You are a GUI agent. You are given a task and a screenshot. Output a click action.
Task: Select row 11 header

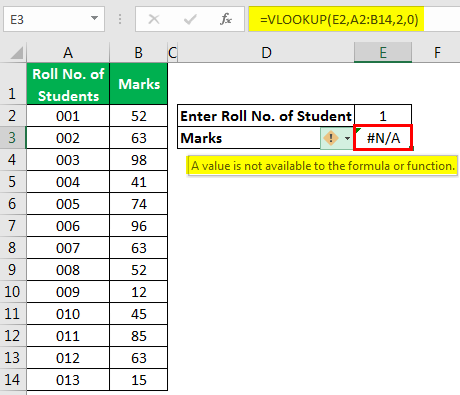tap(13, 314)
